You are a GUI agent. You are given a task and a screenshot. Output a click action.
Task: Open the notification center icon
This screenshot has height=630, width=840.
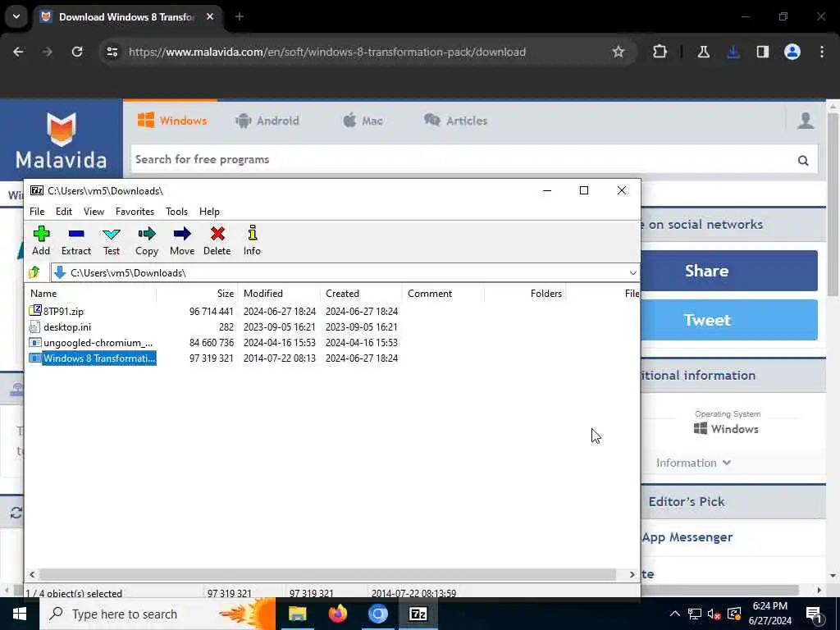[x=815, y=614]
